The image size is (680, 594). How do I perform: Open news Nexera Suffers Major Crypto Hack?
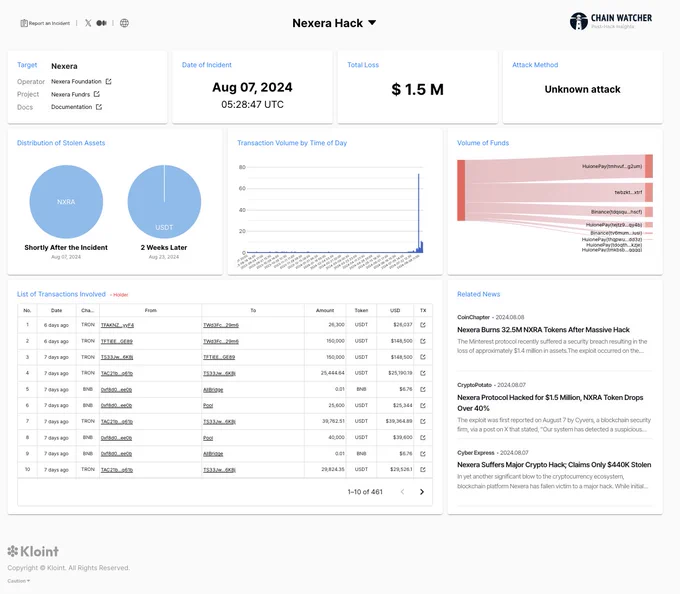coord(554,465)
